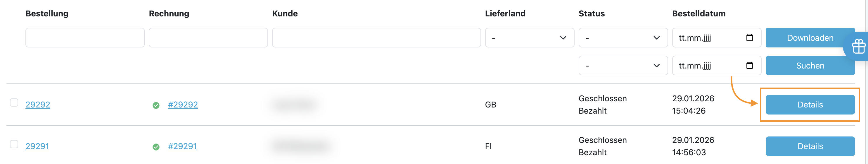Click the gift icon at right edge

point(859,47)
